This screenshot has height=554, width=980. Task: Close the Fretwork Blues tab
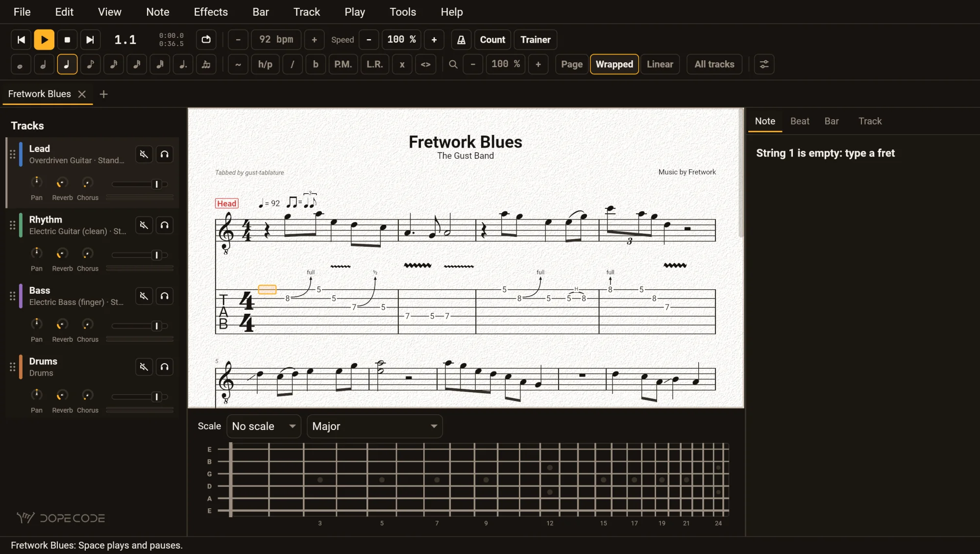(82, 94)
